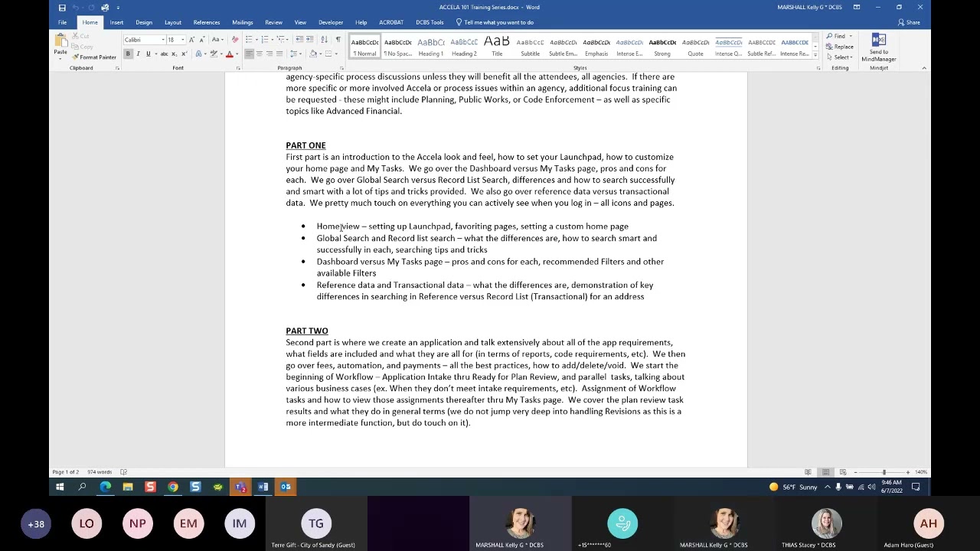980x551 pixels.
Task: Click proofing errors icon in status bar
Action: coord(123,472)
